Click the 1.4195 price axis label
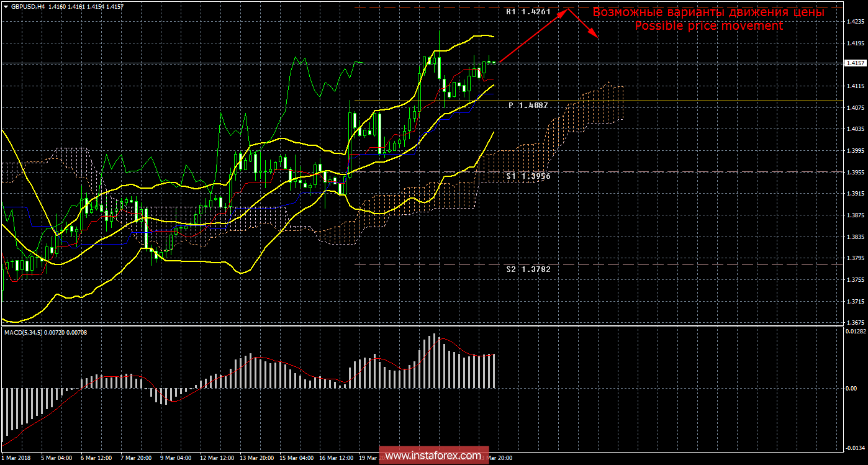Viewport: 868px width, 465px height. [x=855, y=43]
